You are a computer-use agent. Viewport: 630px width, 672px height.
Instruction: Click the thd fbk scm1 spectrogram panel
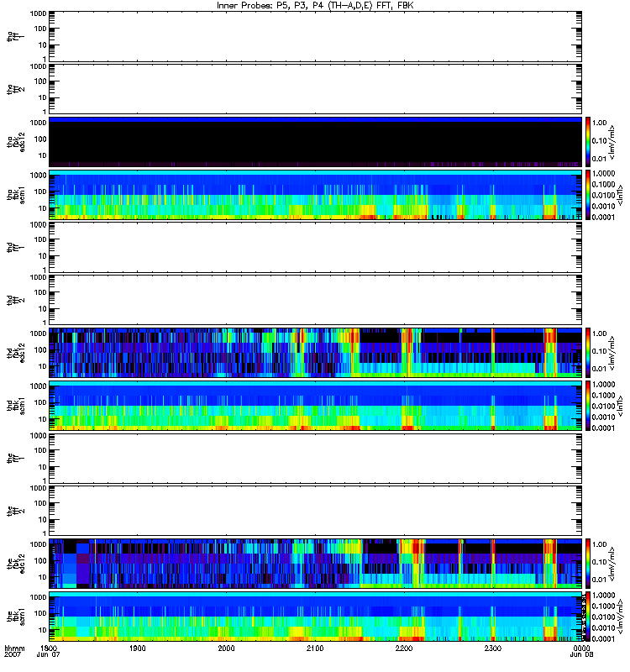pos(315,406)
